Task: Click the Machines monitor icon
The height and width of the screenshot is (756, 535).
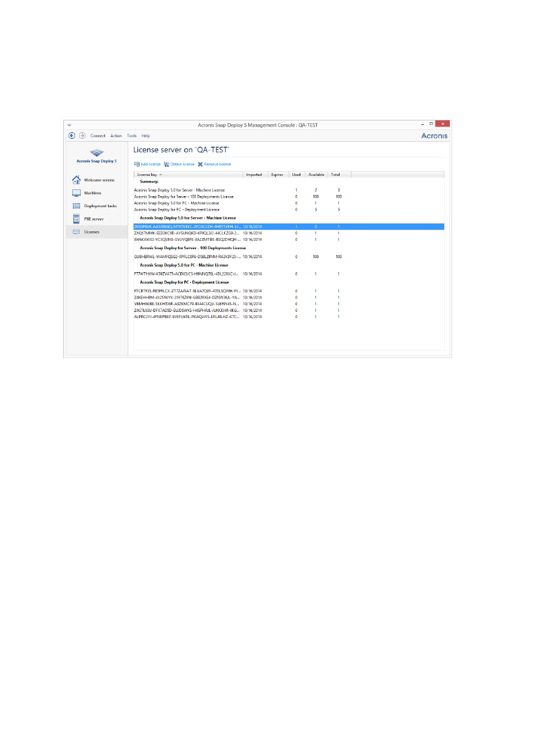Action: pos(76,193)
